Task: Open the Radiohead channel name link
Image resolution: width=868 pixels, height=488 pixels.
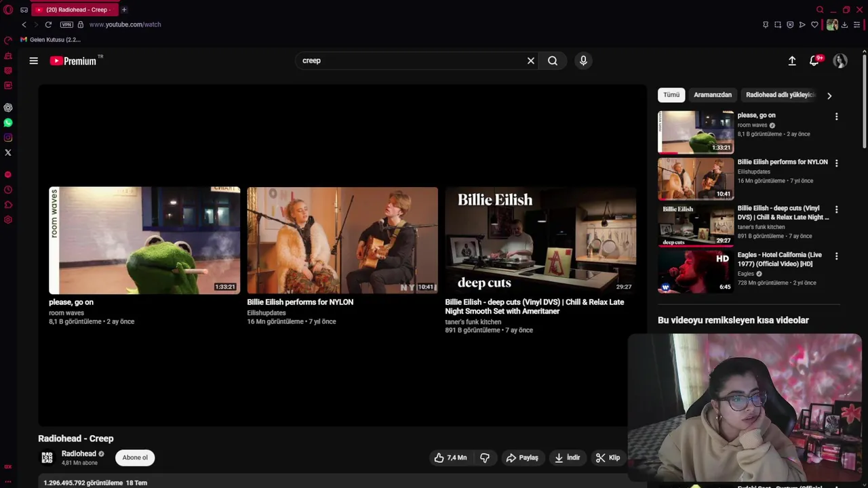Action: pos(79,453)
